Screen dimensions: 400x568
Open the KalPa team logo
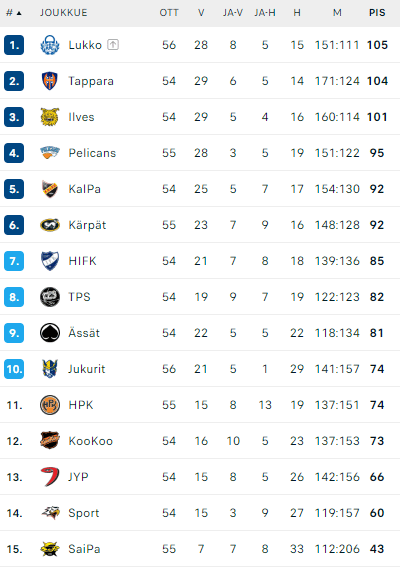(50, 189)
